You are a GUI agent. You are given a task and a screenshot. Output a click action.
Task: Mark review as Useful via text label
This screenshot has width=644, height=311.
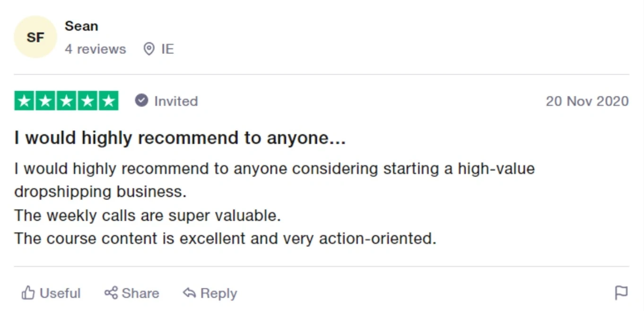[60, 293]
